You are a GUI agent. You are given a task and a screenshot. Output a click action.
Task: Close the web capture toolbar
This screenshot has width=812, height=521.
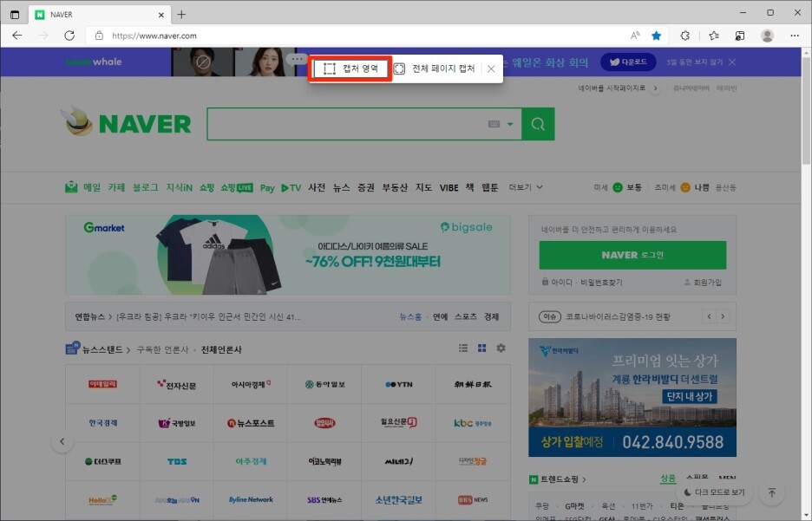pyautogui.click(x=491, y=68)
